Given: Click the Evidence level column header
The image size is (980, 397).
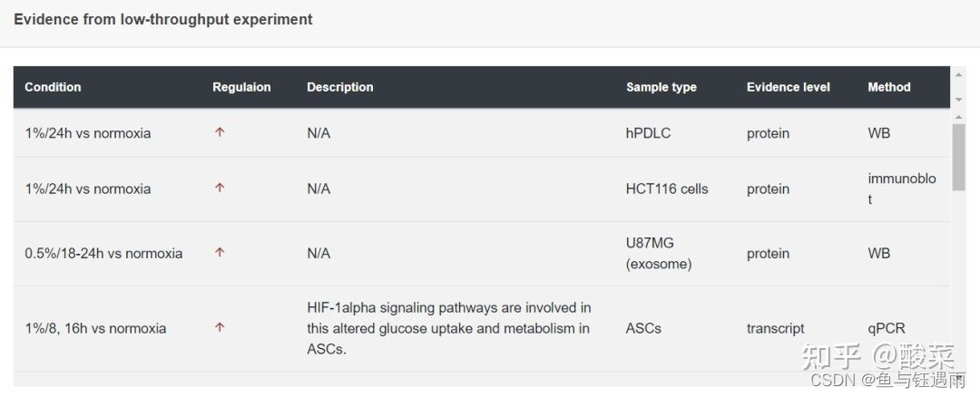Looking at the screenshot, I should pyautogui.click(x=789, y=87).
